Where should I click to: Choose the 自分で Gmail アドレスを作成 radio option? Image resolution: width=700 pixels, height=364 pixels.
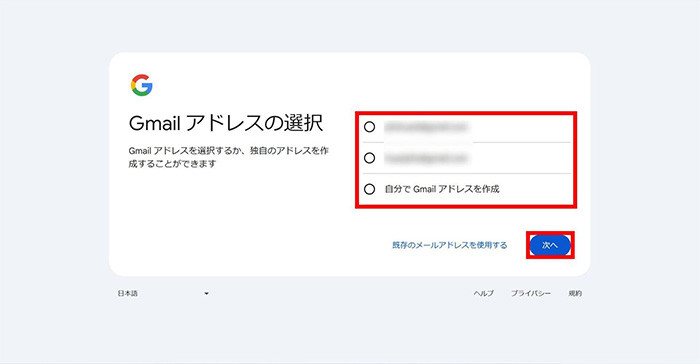coord(369,189)
